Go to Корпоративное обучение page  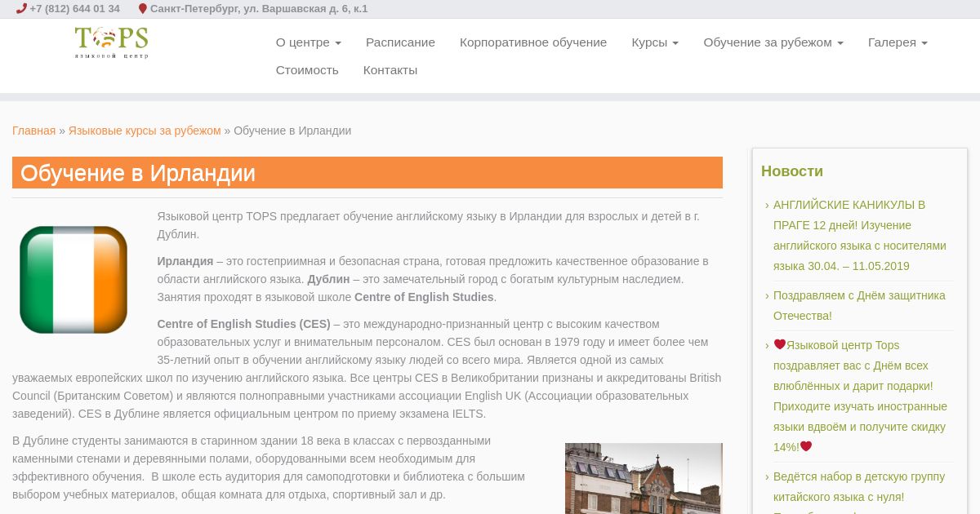pos(533,42)
